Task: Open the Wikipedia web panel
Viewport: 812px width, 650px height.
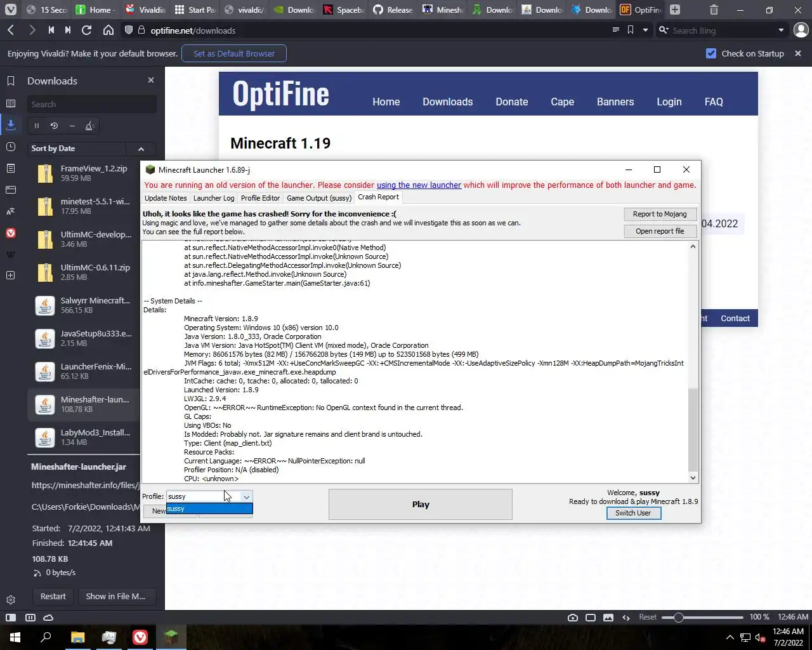Action: tap(11, 255)
